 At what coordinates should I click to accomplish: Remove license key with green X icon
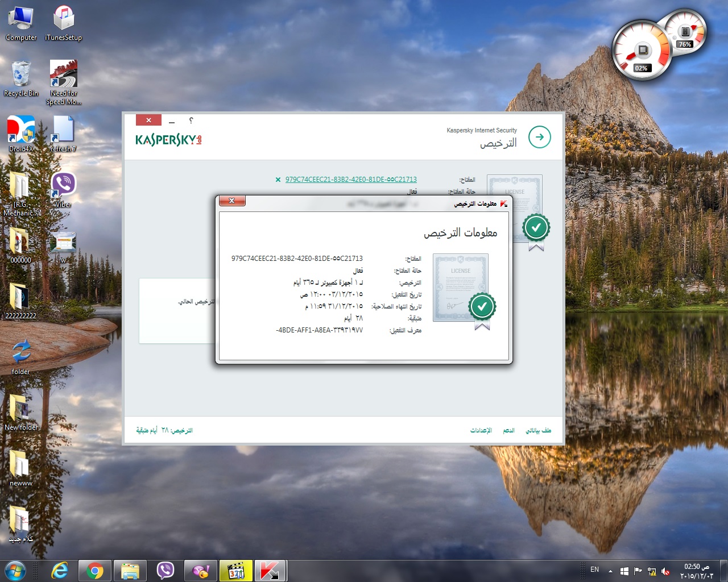(278, 180)
